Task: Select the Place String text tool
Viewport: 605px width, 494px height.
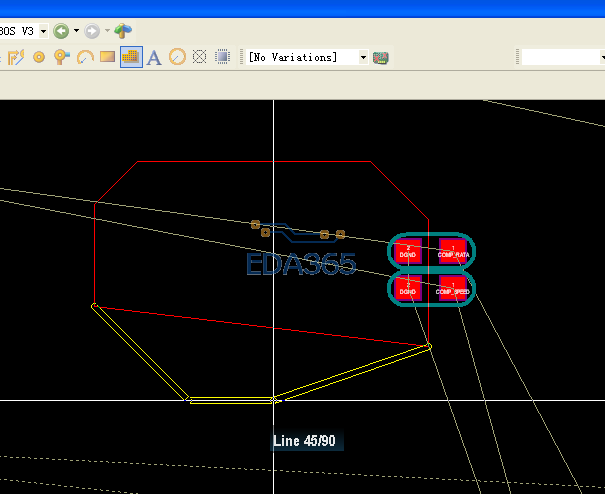Action: (154, 57)
